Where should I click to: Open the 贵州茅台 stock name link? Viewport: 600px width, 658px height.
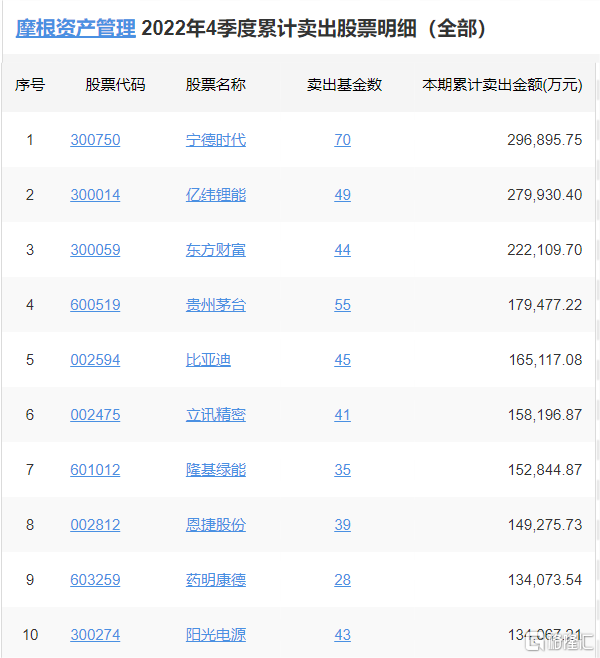[x=216, y=305]
